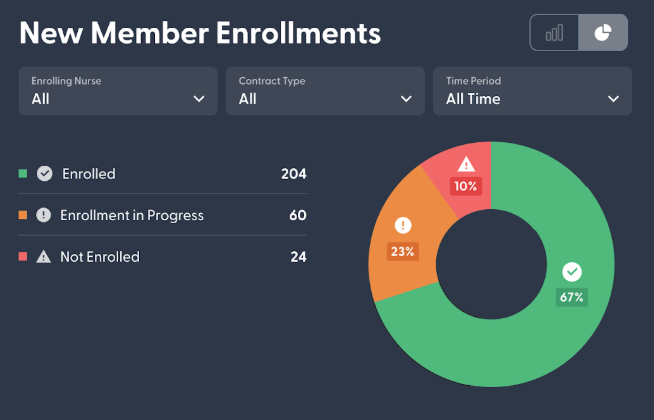This screenshot has width=654, height=420.
Task: Switch to bar chart view
Action: coord(554,33)
